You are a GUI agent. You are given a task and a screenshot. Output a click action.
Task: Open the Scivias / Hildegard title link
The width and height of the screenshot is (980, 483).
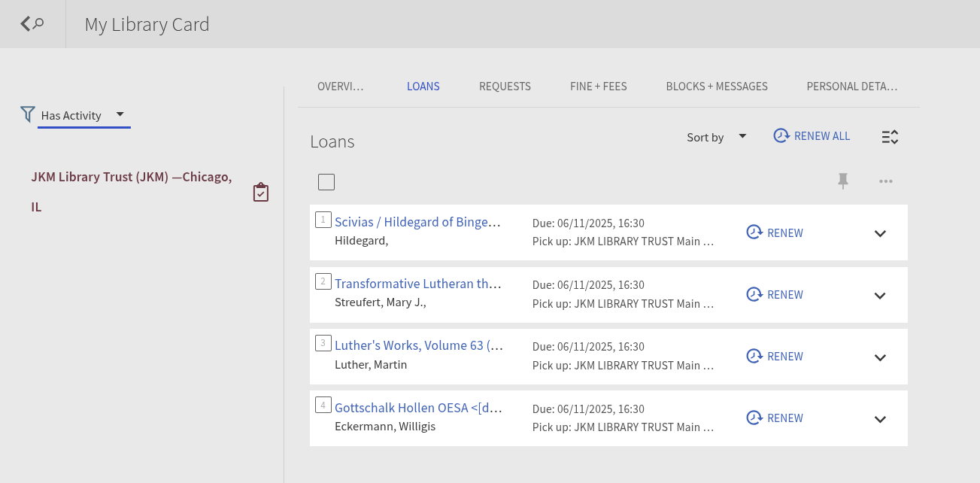[x=418, y=221]
